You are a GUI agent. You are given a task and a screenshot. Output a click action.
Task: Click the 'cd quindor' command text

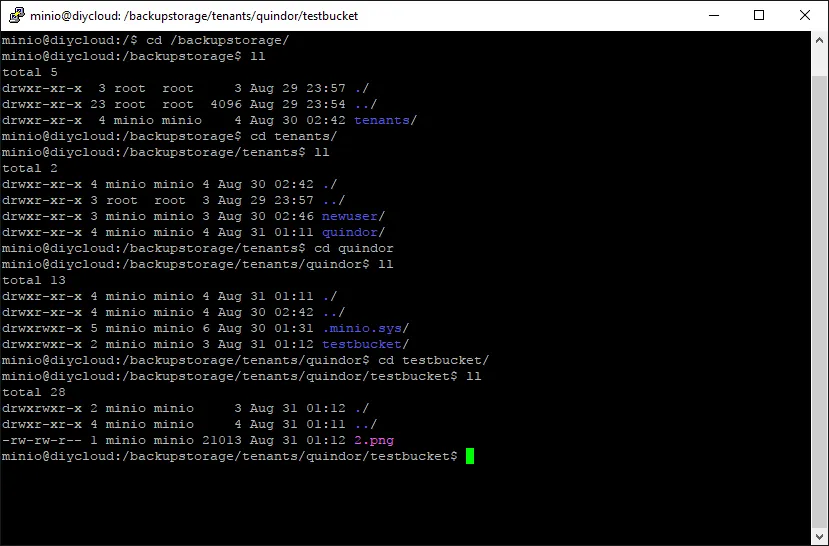point(354,248)
